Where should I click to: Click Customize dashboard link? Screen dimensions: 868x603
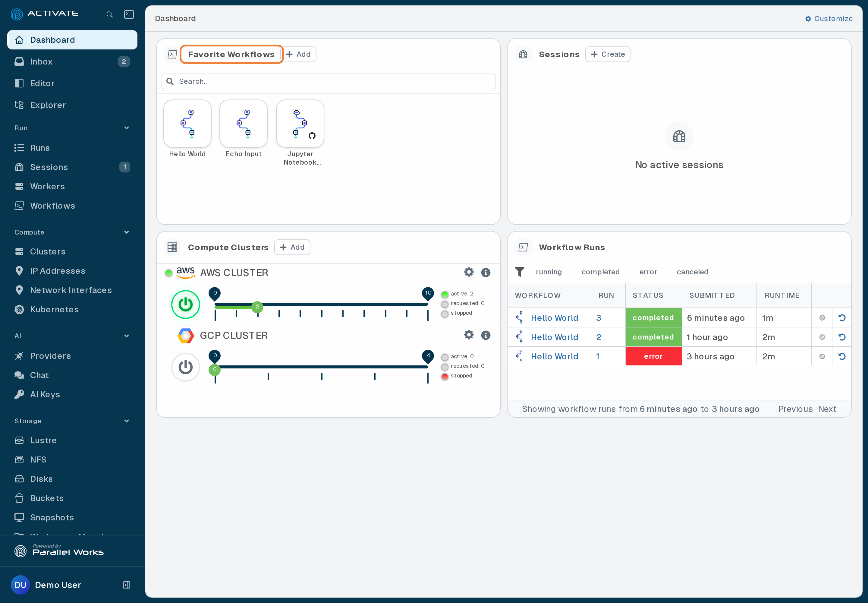tap(829, 18)
